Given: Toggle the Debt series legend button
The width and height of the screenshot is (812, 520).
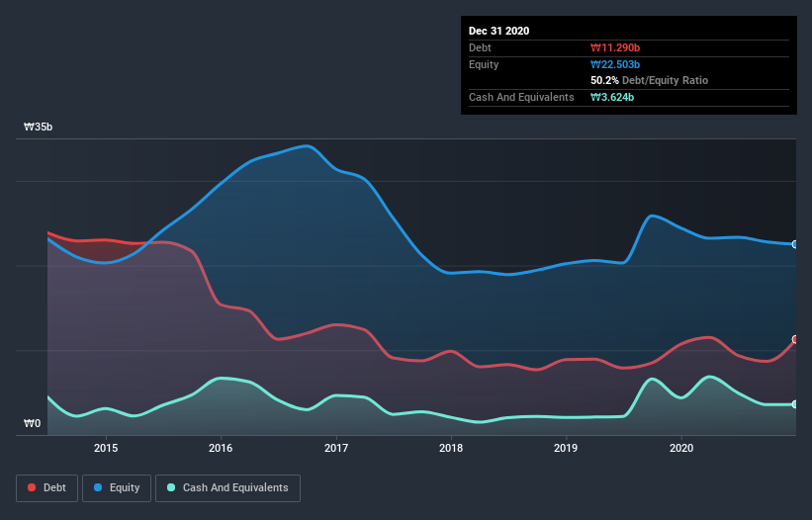Looking at the screenshot, I should click(47, 488).
